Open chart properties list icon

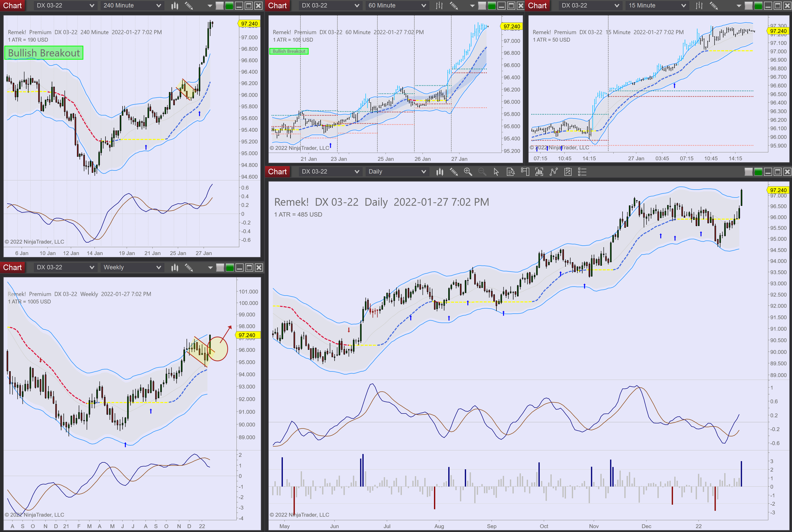(x=582, y=172)
